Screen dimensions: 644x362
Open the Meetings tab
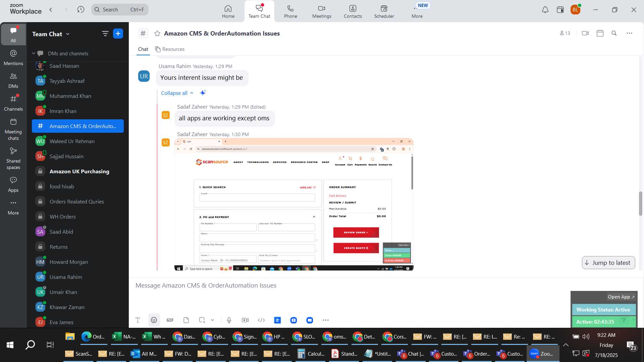[x=322, y=11]
